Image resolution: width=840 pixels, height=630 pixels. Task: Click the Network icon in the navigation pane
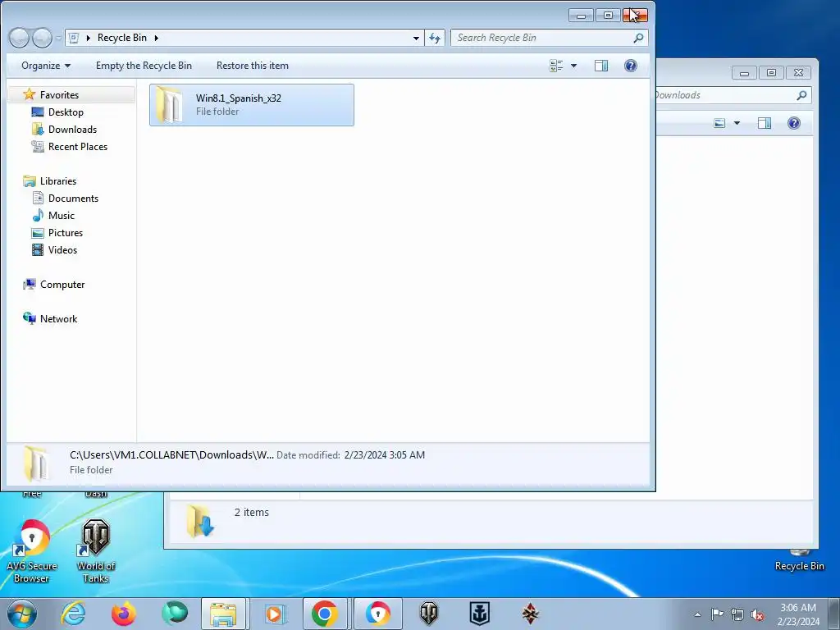point(29,319)
